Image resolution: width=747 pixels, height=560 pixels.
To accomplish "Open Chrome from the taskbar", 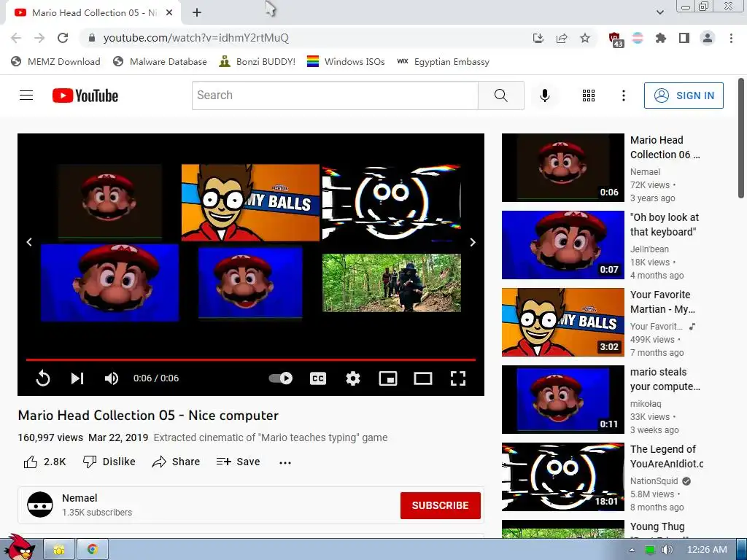I will pos(93,550).
